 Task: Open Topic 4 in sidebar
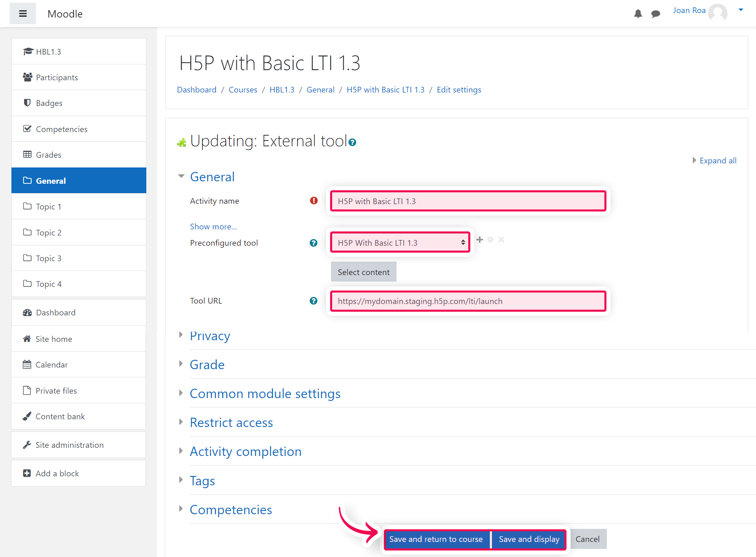[79, 284]
